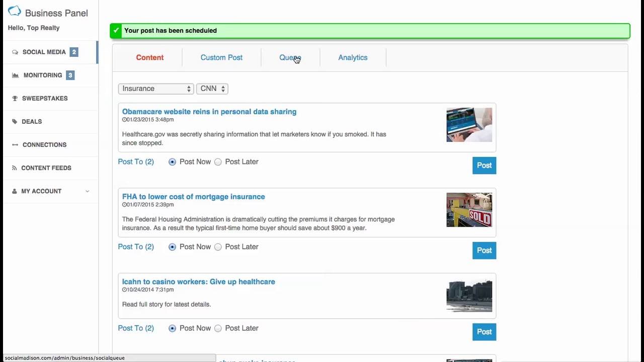644x362 pixels.
Task: Click the Monitoring chart icon
Action: click(15, 75)
